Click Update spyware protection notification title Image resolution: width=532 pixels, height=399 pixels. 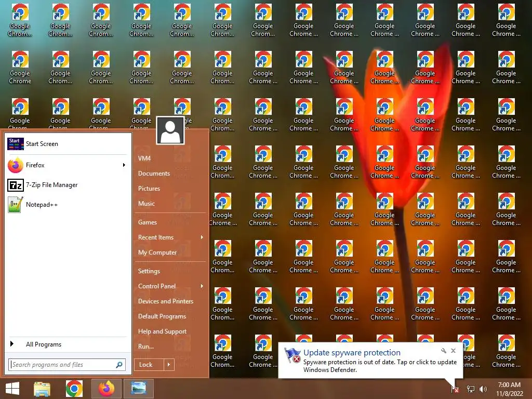click(352, 353)
